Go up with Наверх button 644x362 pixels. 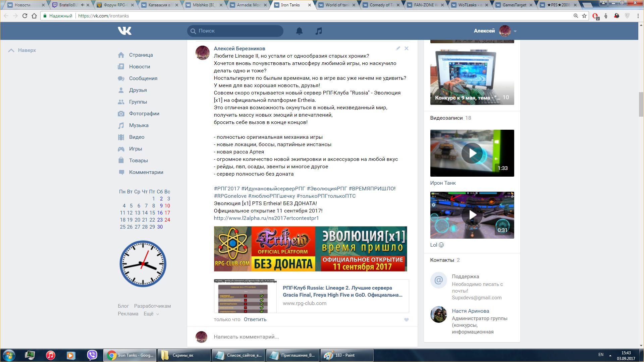click(x=22, y=50)
